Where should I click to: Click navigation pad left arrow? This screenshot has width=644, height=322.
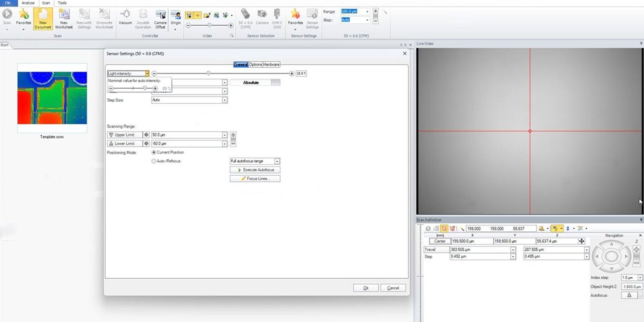[597, 256]
